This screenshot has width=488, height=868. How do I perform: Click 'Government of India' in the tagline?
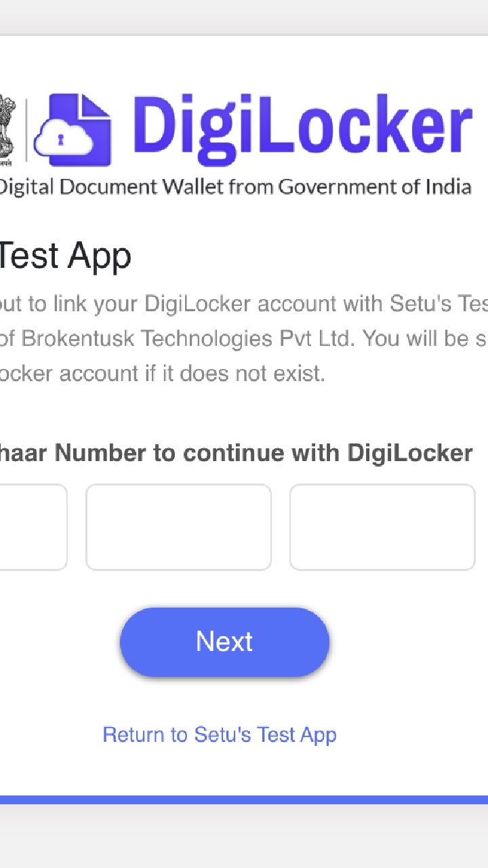375,186
